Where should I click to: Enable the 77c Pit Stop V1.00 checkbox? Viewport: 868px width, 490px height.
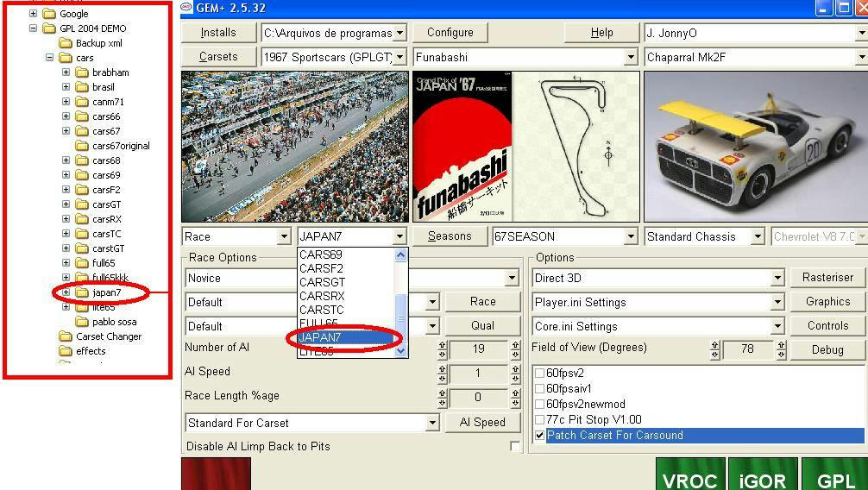(x=540, y=419)
